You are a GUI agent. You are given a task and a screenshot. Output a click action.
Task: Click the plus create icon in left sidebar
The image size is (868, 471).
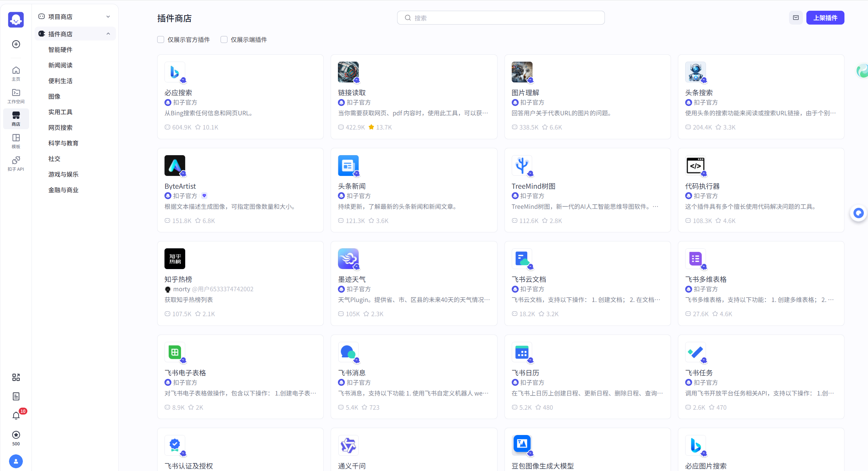(x=16, y=44)
